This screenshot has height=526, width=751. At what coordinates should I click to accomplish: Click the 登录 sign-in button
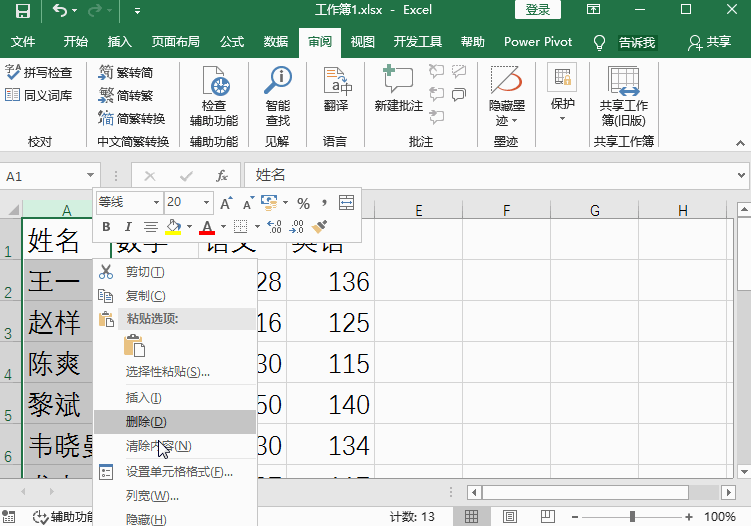pos(537,10)
